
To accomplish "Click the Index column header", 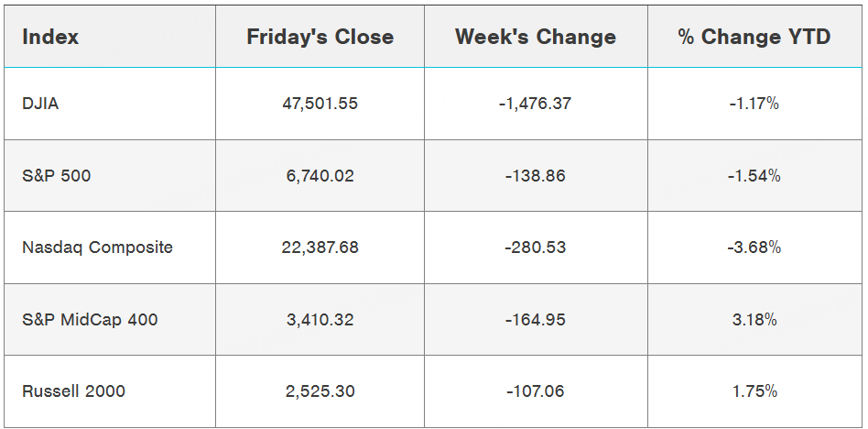I will [50, 38].
